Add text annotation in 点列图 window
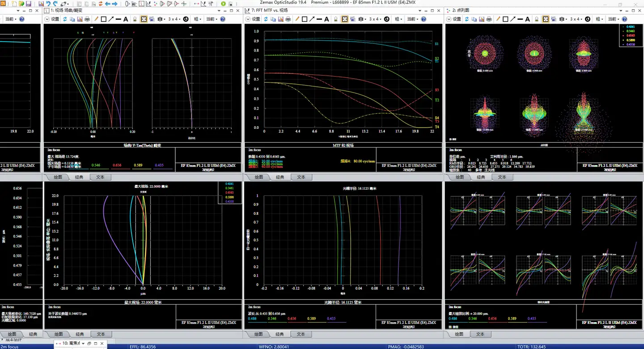This screenshot has width=644, height=349. (528, 19)
